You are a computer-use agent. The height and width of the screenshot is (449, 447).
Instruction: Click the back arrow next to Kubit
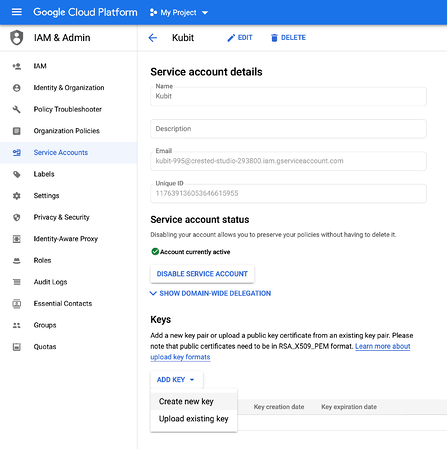point(153,38)
